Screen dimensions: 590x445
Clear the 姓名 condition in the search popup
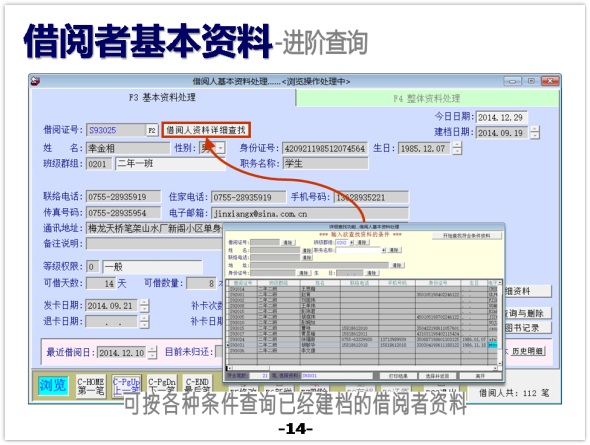(x=307, y=250)
